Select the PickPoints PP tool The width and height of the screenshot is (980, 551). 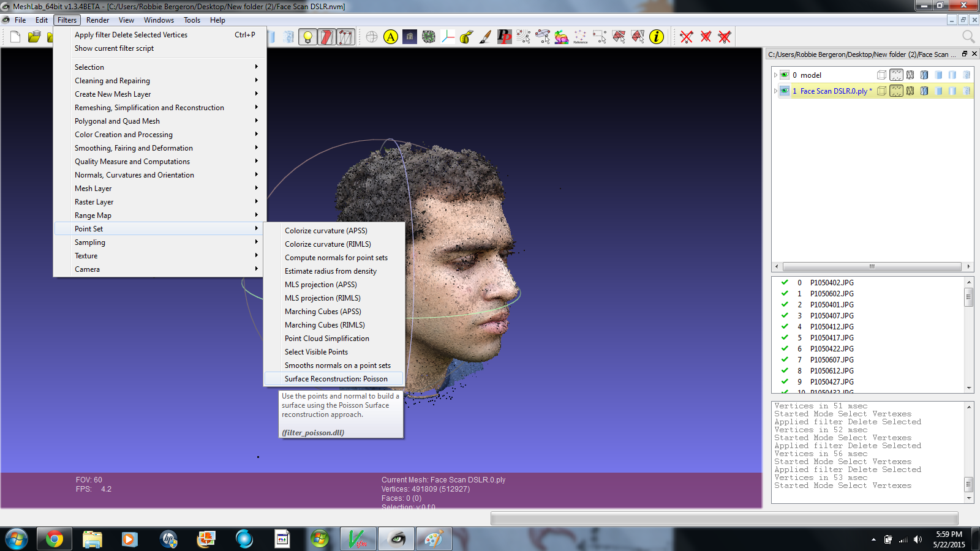pyautogui.click(x=504, y=37)
